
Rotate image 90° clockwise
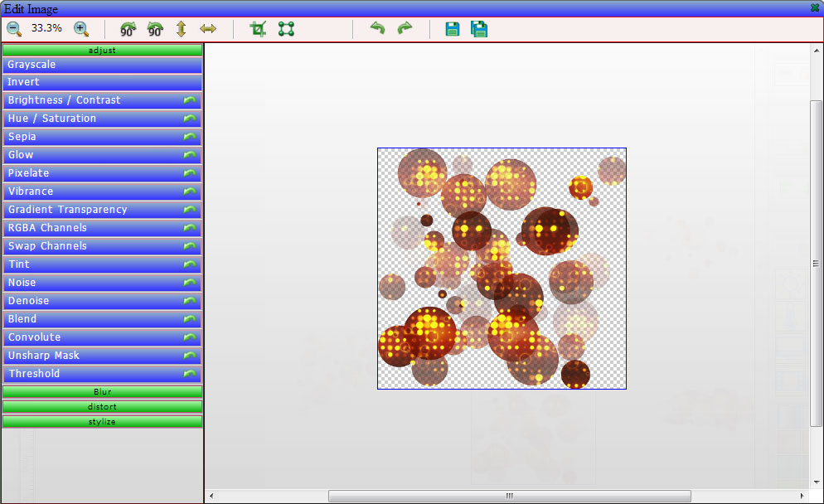pos(155,30)
